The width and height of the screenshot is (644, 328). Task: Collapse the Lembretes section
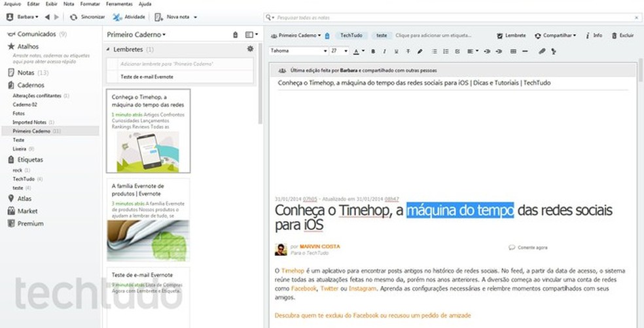pos(109,49)
